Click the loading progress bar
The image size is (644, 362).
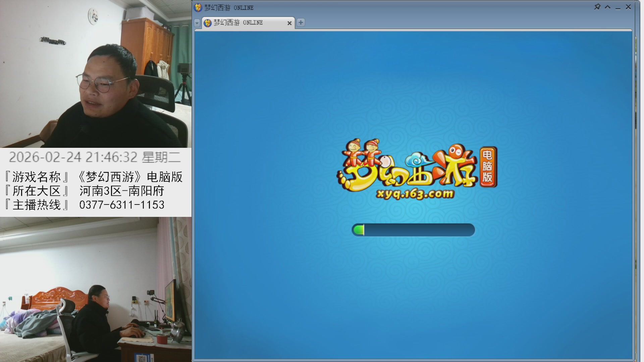pyautogui.click(x=413, y=230)
